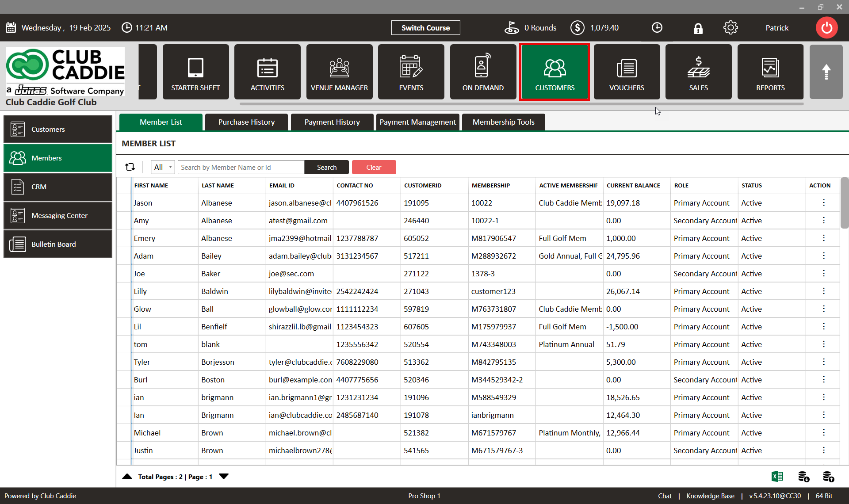Open the On Demand module
This screenshot has height=504, width=849.
pos(483,72)
